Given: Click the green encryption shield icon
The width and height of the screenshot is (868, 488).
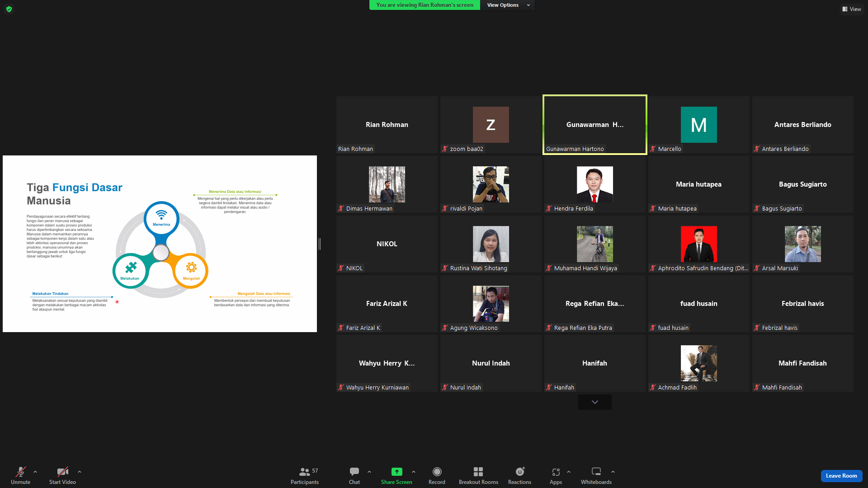Looking at the screenshot, I should click(x=9, y=9).
